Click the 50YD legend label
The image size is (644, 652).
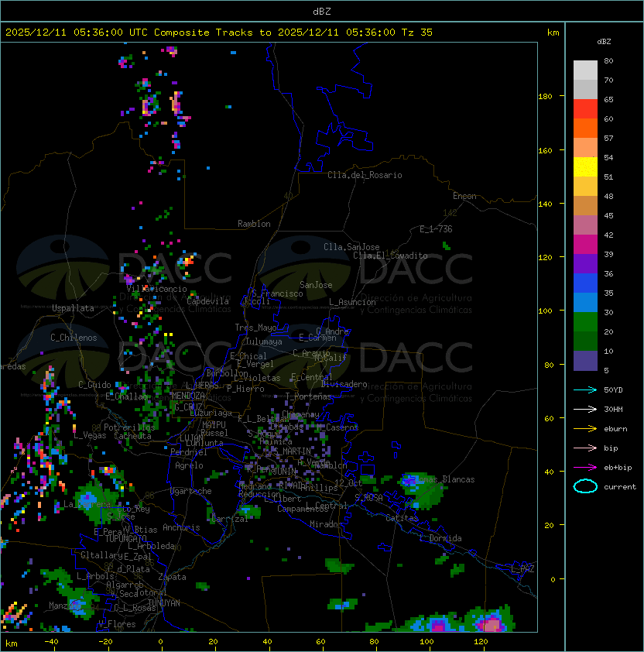pyautogui.click(x=613, y=389)
